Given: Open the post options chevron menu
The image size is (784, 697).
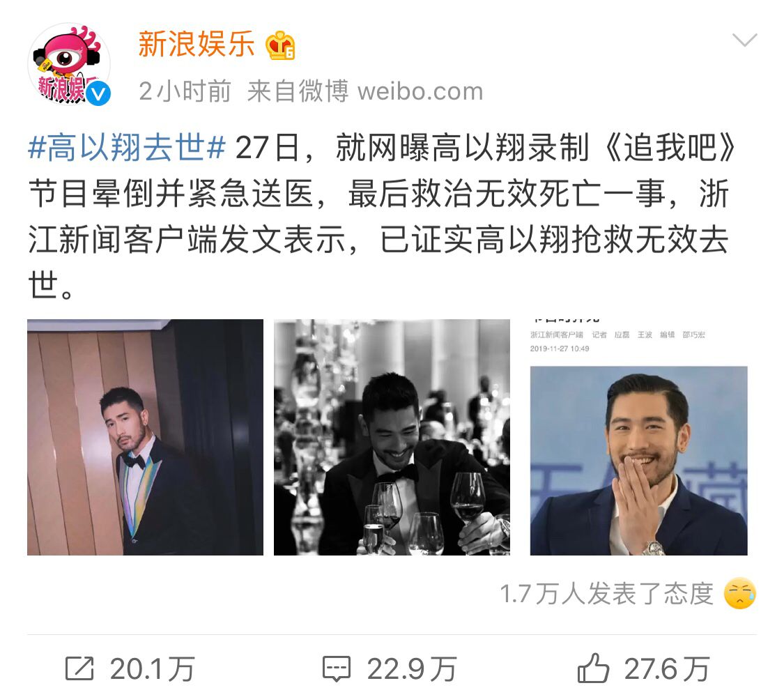Looking at the screenshot, I should pos(744,40).
